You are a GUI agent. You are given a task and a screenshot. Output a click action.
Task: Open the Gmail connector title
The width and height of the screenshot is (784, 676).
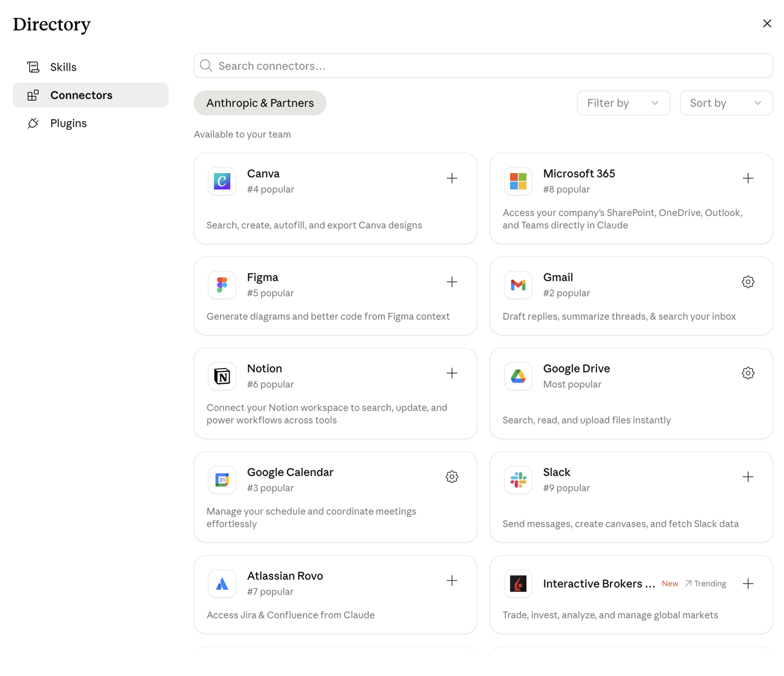pos(558,277)
